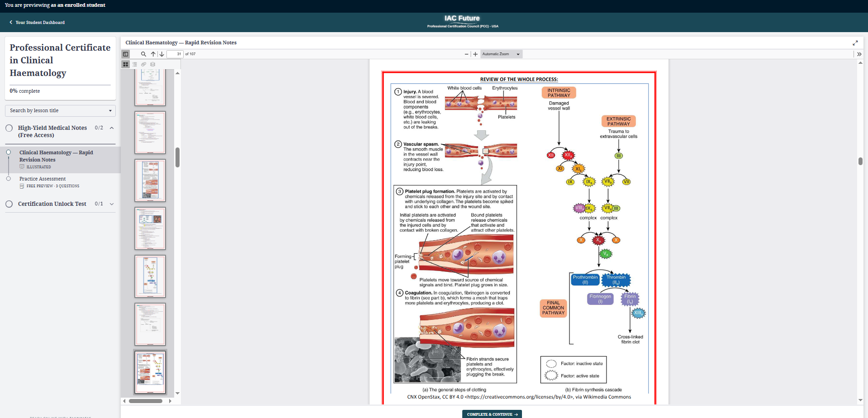Show the thumbnails view in sidebar
This screenshot has height=418, width=868.
click(x=126, y=65)
